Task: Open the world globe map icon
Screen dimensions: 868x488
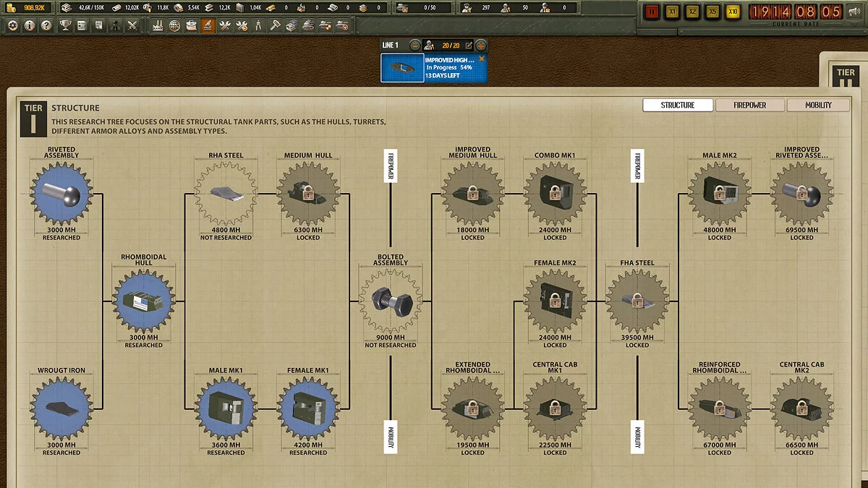Action: [174, 25]
